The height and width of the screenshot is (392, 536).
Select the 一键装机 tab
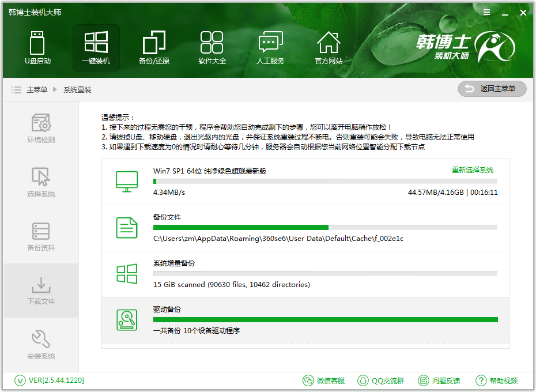pyautogui.click(x=96, y=47)
